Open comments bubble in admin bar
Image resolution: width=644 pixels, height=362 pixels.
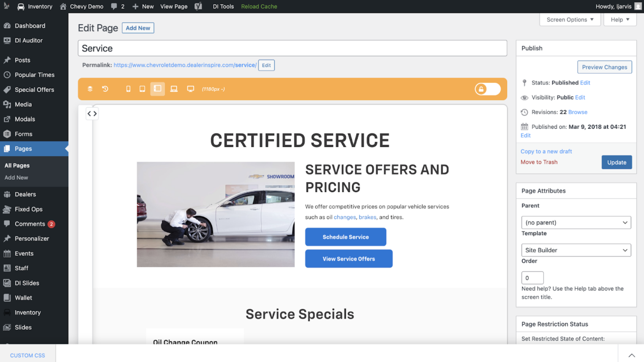pyautogui.click(x=118, y=6)
